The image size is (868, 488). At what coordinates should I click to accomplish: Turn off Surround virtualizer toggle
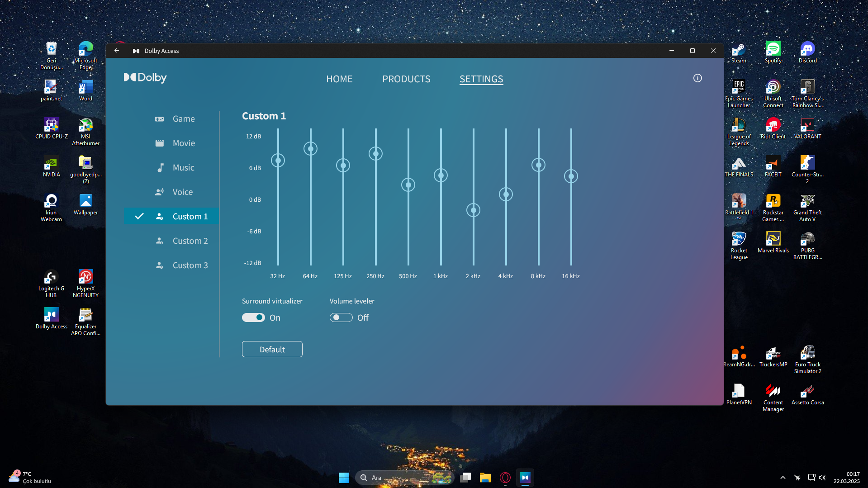click(x=253, y=317)
